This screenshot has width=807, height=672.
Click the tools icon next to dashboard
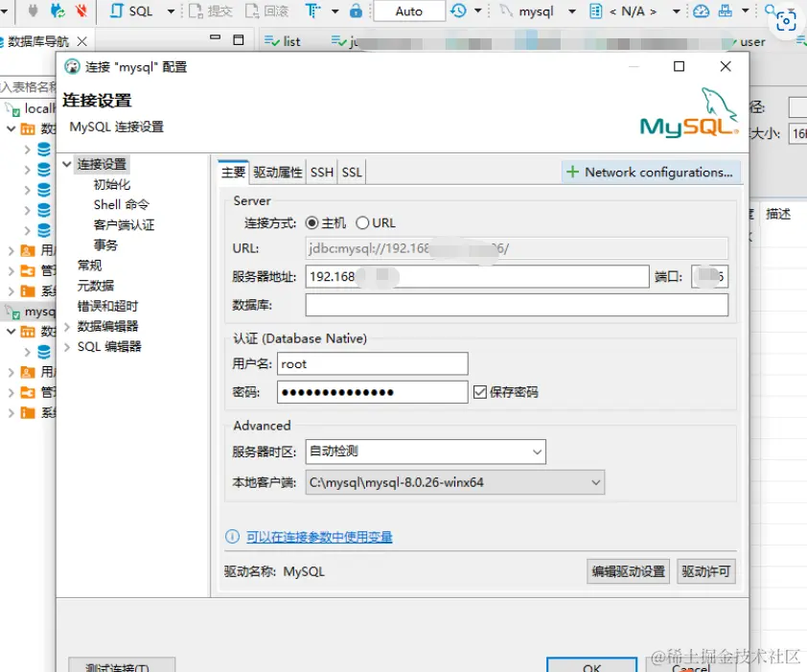pyautogui.click(x=726, y=11)
